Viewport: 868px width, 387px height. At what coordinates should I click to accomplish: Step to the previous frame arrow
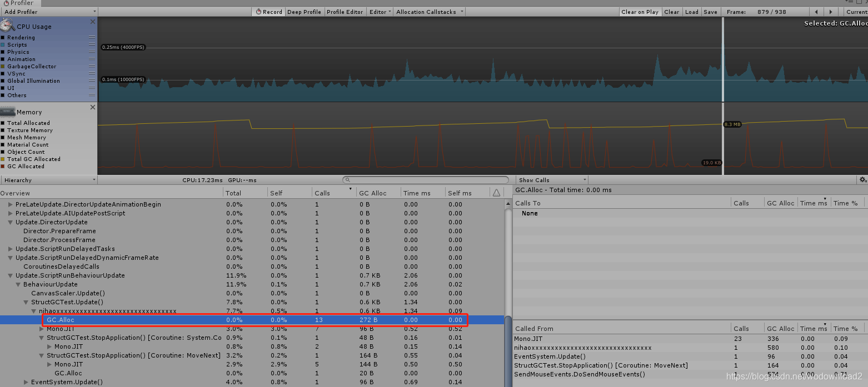click(816, 12)
